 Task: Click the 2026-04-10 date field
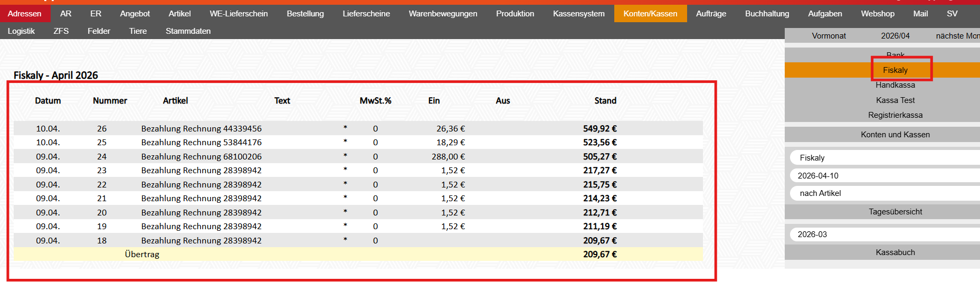884,176
